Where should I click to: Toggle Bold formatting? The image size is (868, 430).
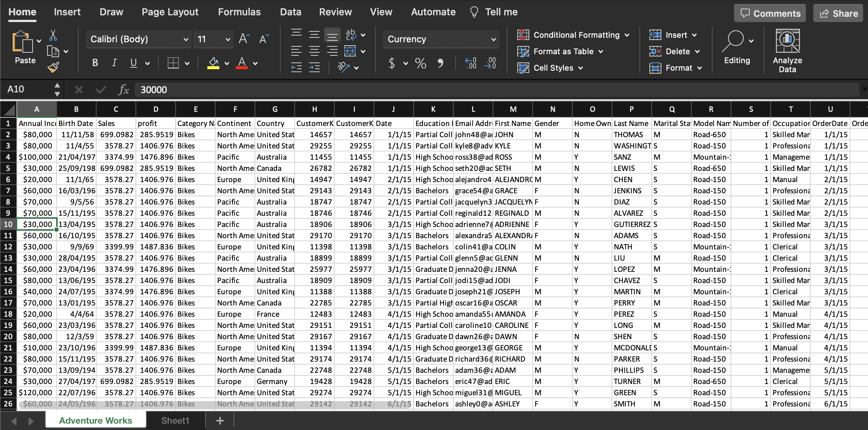point(95,63)
